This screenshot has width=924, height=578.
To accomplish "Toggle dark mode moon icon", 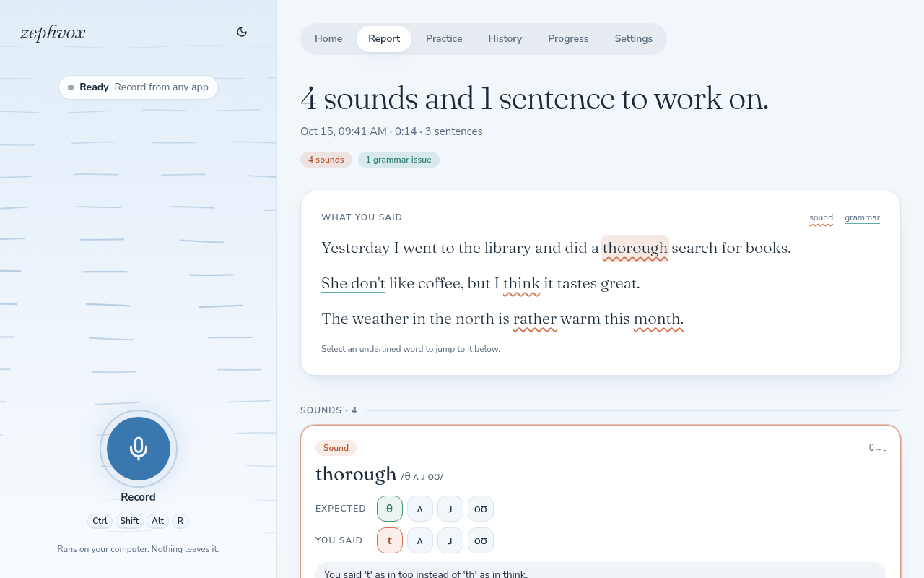I will click(x=242, y=32).
